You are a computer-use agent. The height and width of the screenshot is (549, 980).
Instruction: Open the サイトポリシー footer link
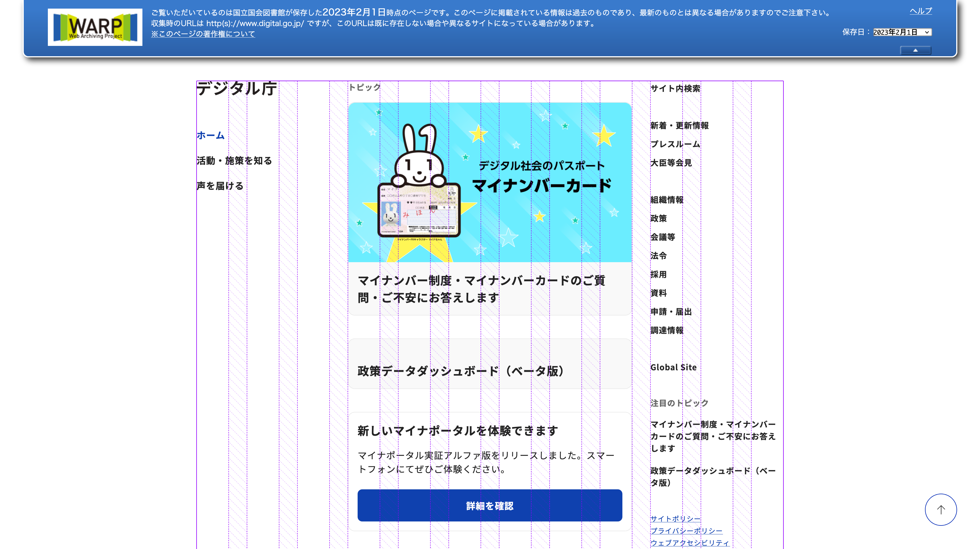coord(675,519)
